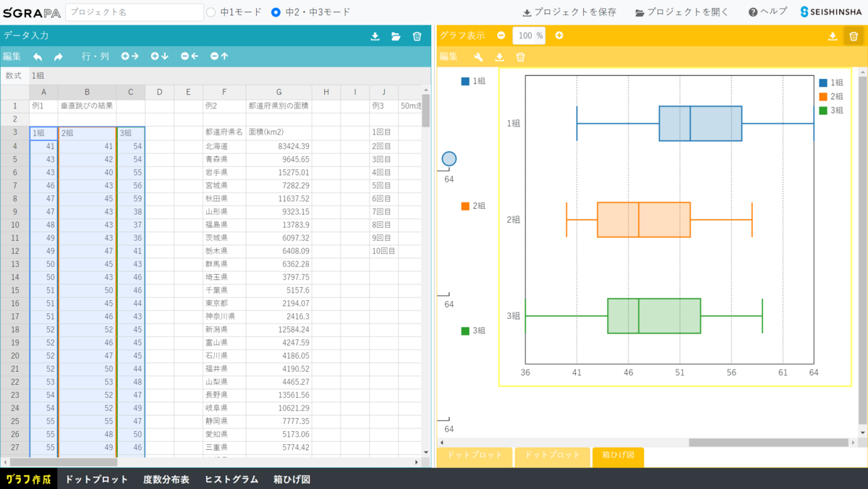868x489 pixels.
Task: Select ヒストグラム in bottom menu bar
Action: (231, 479)
